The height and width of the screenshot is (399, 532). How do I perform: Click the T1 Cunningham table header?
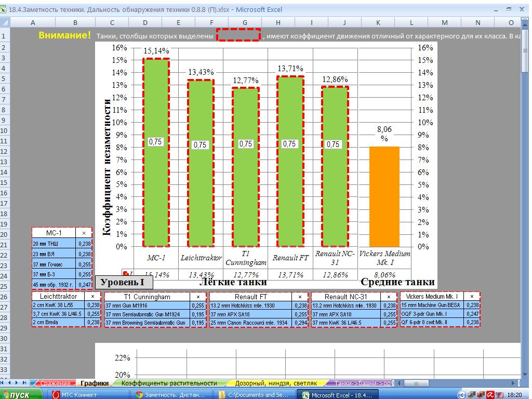pyautogui.click(x=147, y=297)
